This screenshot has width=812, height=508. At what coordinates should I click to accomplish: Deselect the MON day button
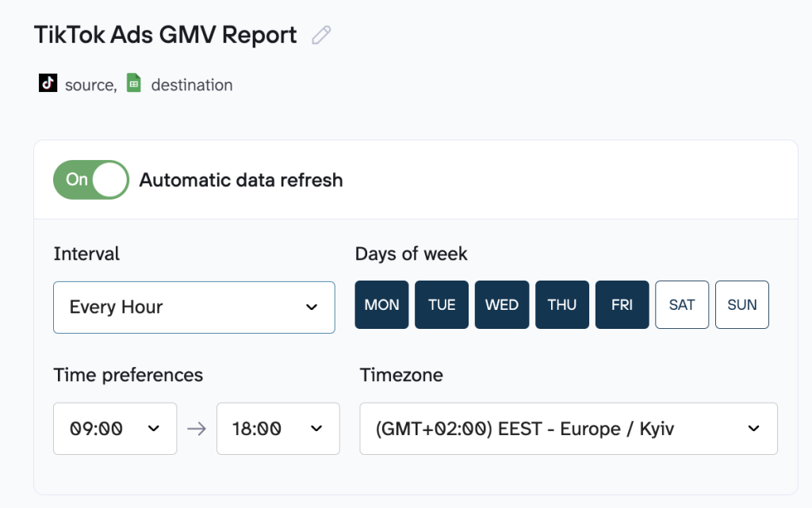(381, 304)
